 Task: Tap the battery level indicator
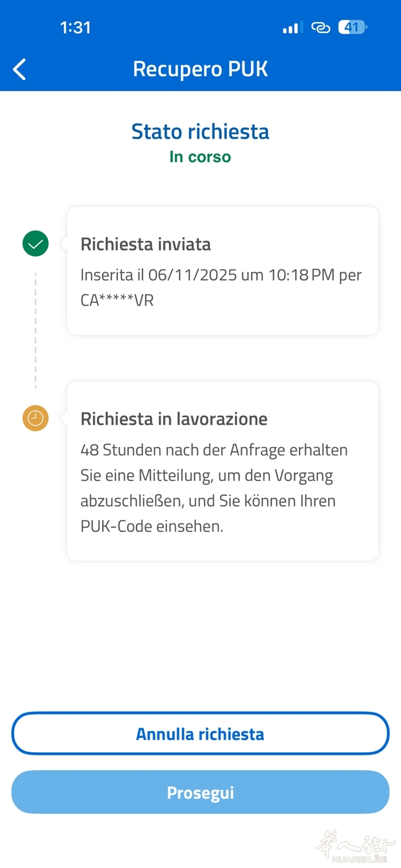click(352, 27)
